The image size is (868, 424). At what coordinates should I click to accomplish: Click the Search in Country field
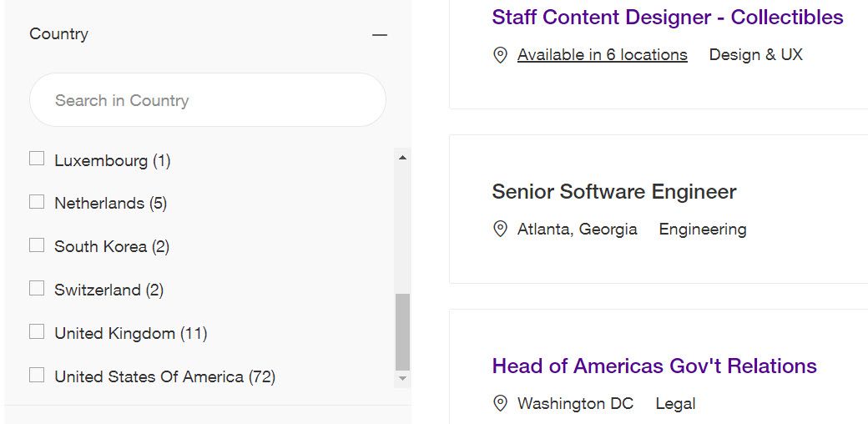[x=207, y=100]
